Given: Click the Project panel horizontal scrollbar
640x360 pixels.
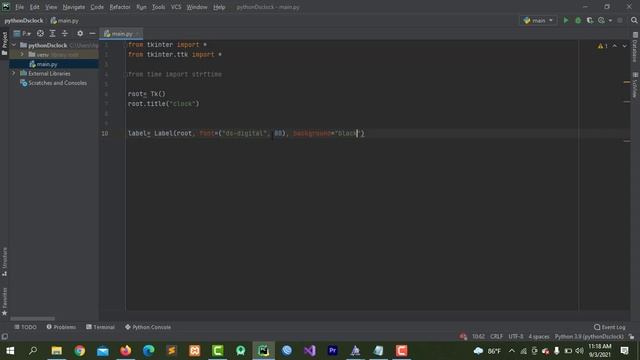Looking at the screenshot, I should 33,318.
